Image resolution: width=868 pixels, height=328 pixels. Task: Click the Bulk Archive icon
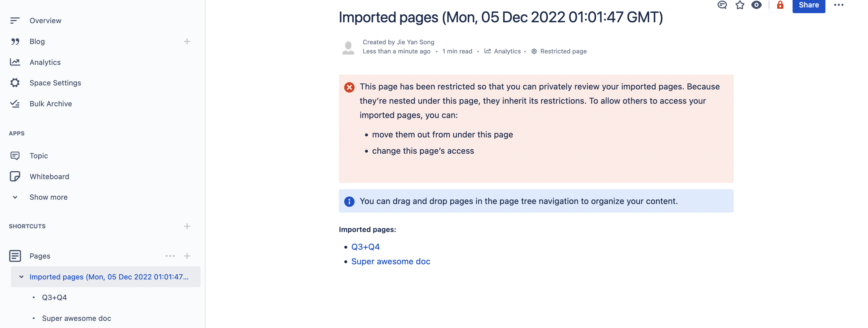(15, 103)
